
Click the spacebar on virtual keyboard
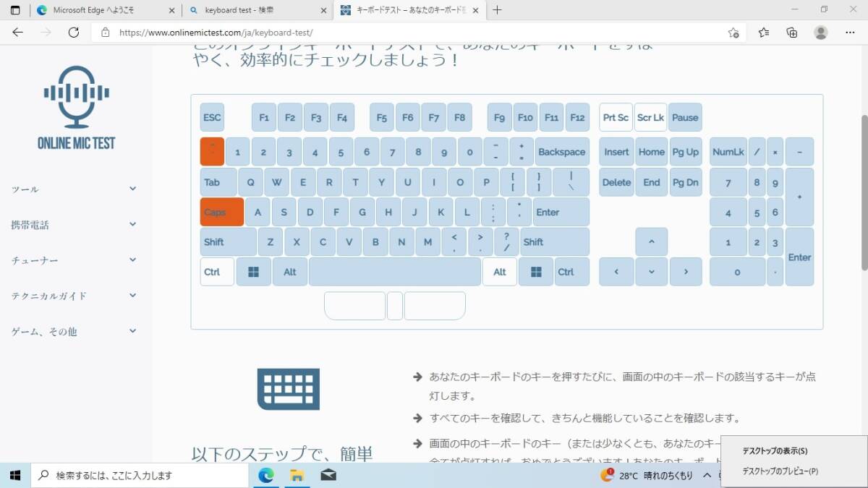coord(395,272)
